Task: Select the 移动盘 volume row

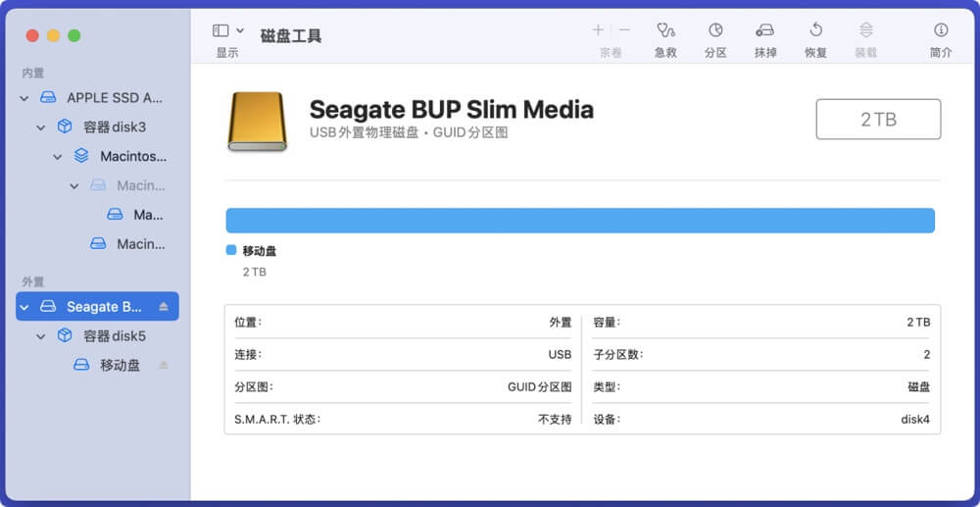Action: tap(97, 365)
